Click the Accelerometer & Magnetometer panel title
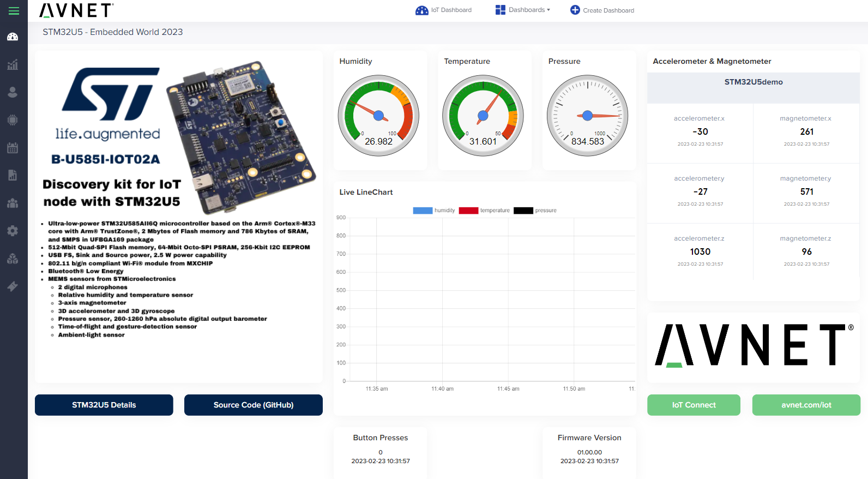 tap(712, 61)
